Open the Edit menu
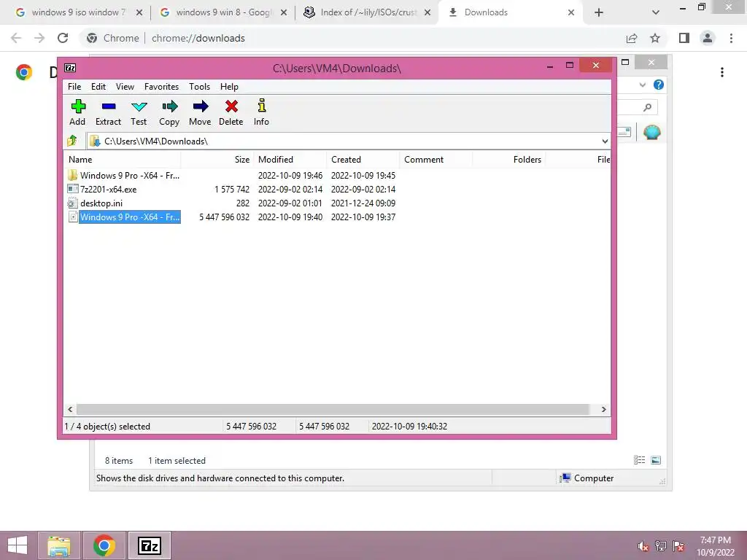The image size is (747, 560). pyautogui.click(x=98, y=86)
